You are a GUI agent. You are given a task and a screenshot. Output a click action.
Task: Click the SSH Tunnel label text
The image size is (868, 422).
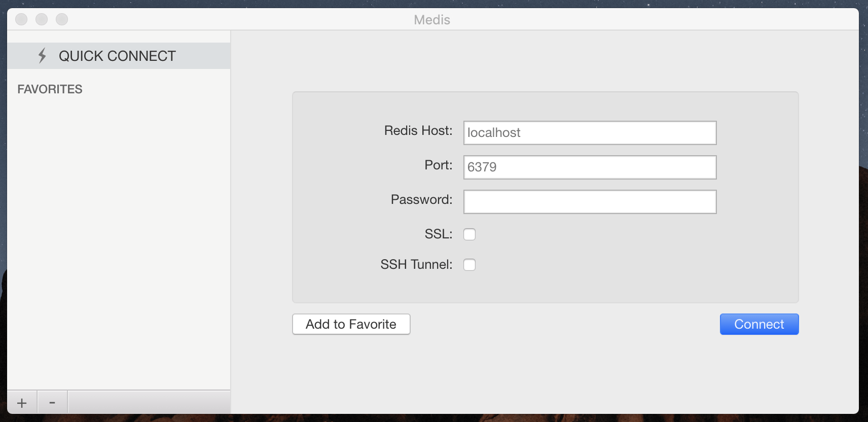click(417, 264)
